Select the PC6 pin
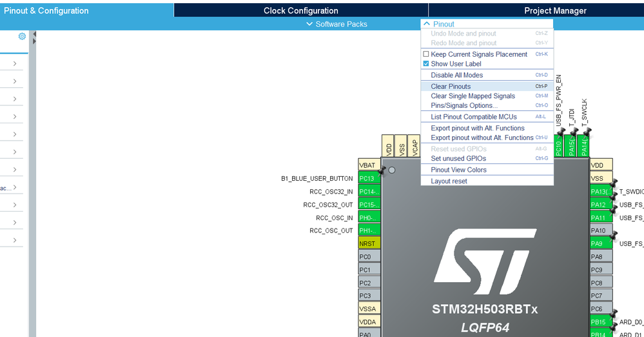Viewport: 644px width, 337px height. point(601,309)
